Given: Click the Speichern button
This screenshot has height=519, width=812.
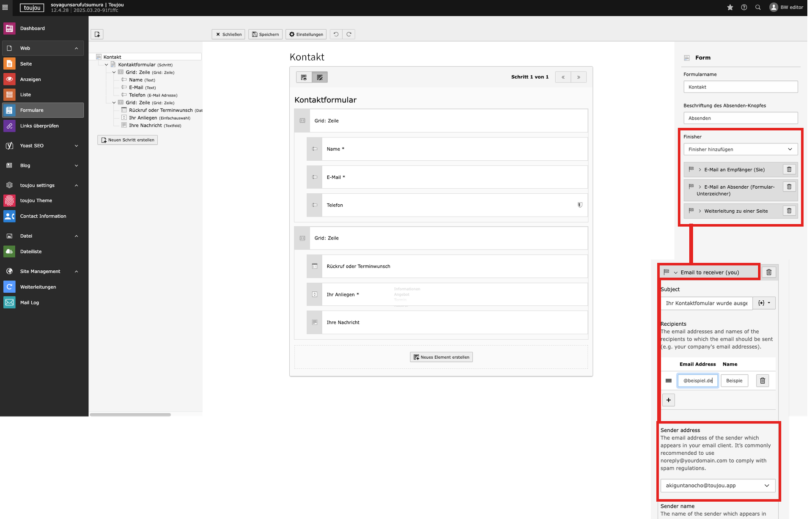Looking at the screenshot, I should point(266,34).
